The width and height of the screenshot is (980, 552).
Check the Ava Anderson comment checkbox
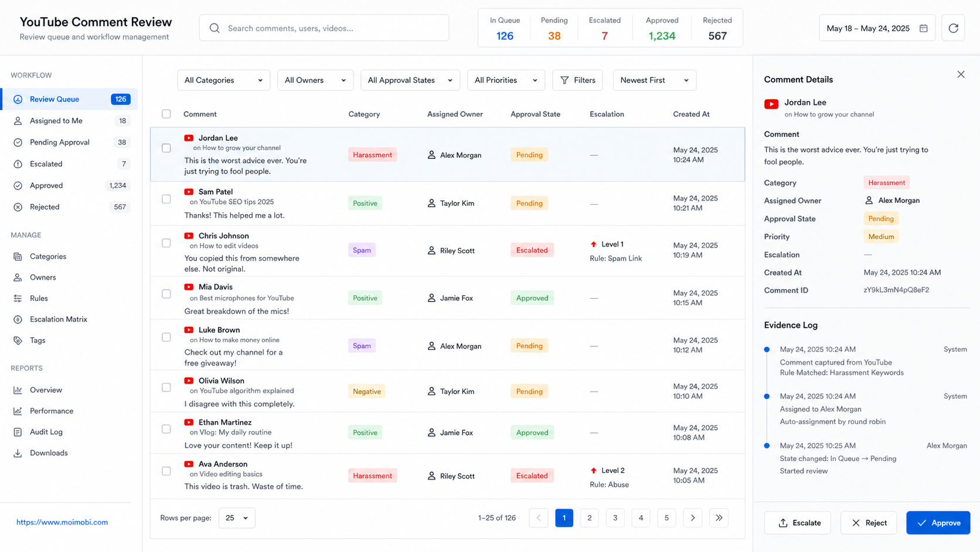pyautogui.click(x=166, y=471)
